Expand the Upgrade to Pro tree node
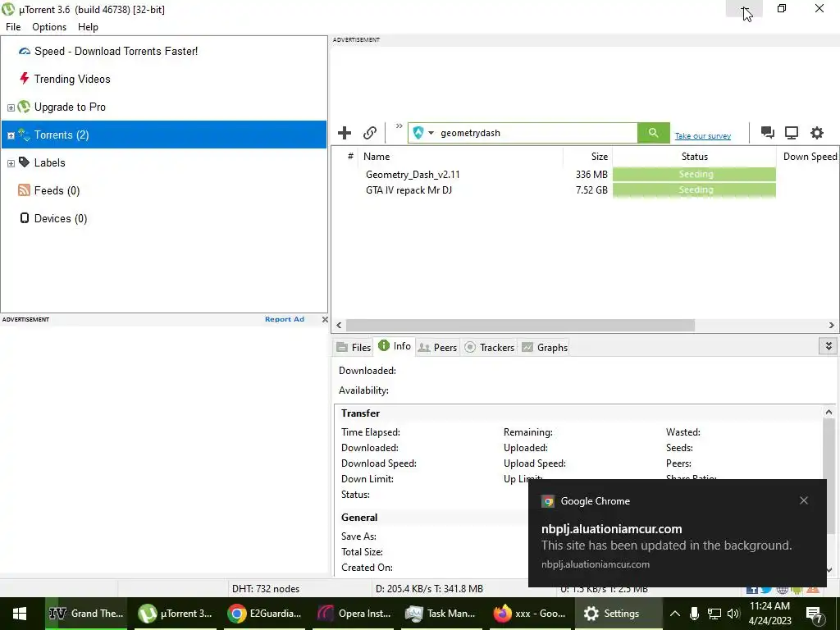This screenshot has height=630, width=840. click(x=11, y=107)
